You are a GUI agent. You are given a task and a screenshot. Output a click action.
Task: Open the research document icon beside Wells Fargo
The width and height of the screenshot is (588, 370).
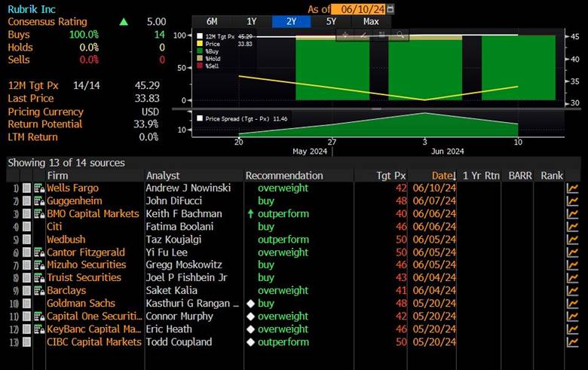(x=39, y=188)
